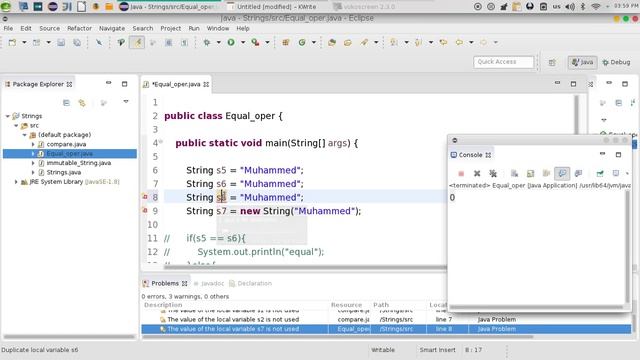
Task: Click the Console horizontal scrollbar
Action: tap(536, 307)
